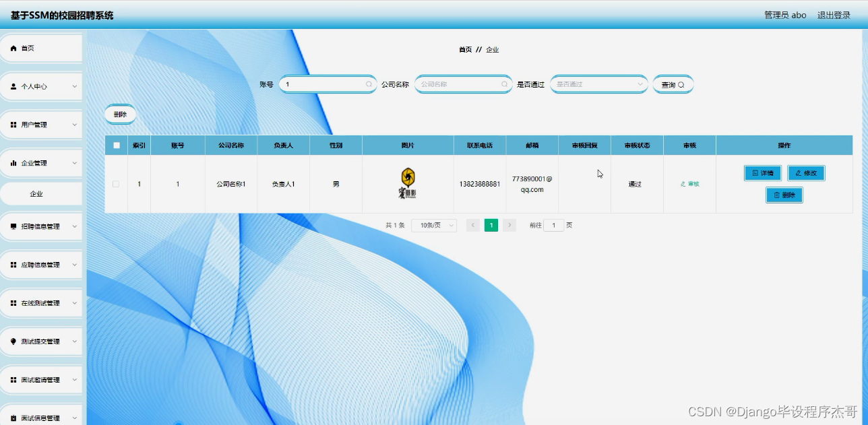
Task: Click the 共 1 条 total count
Action: coord(395,226)
